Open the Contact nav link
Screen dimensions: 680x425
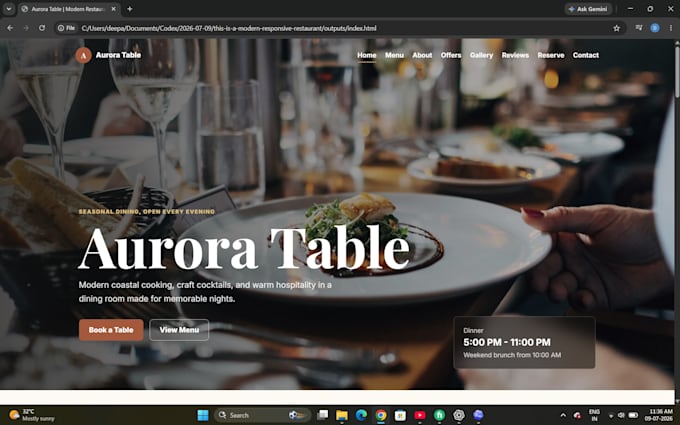(x=585, y=55)
